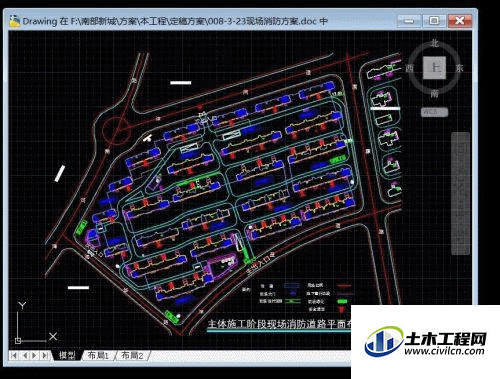
Task: Click the ViewCube south label 南
Action: click(434, 94)
